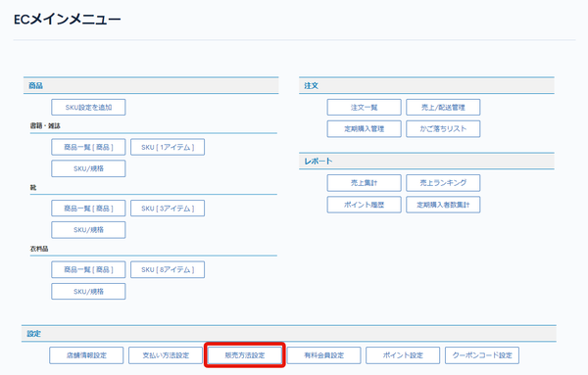Open the SKU[8アイテム] button
This screenshot has width=588, height=375.
(x=168, y=269)
